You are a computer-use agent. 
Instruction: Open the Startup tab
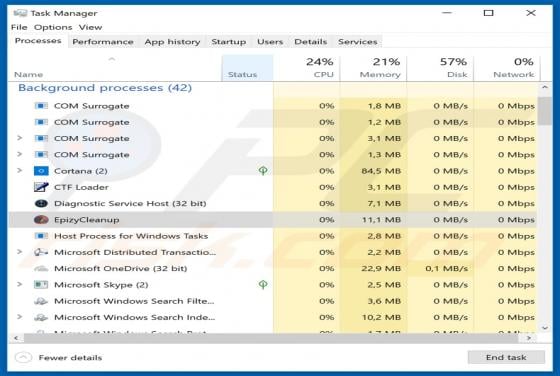229,42
